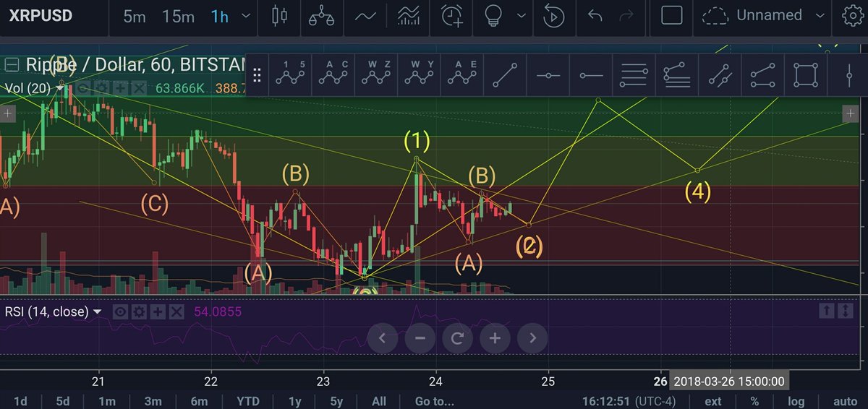Screen dimensions: 868x409
Task: Select the rectangle drawing tool
Action: click(x=805, y=74)
